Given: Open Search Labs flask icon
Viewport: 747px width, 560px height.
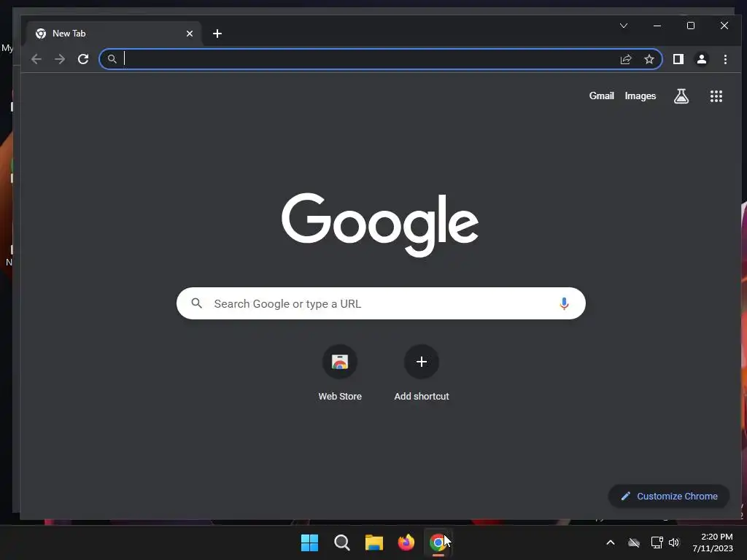Looking at the screenshot, I should tap(681, 96).
